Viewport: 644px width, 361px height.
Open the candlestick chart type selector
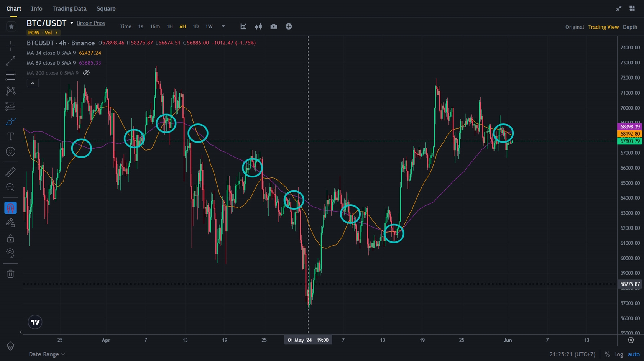(x=258, y=26)
